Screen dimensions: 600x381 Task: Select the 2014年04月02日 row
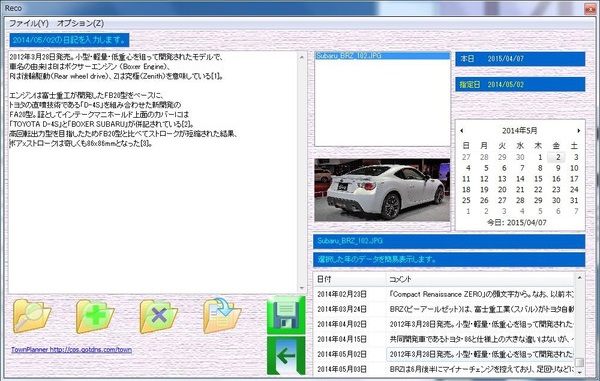pyautogui.click(x=443, y=324)
